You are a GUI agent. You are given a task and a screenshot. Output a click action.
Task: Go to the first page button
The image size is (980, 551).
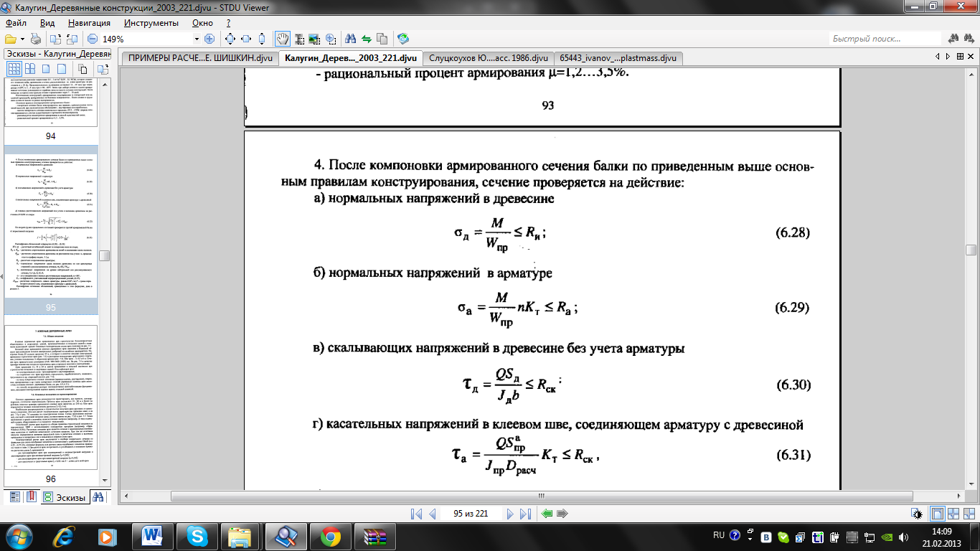[416, 514]
